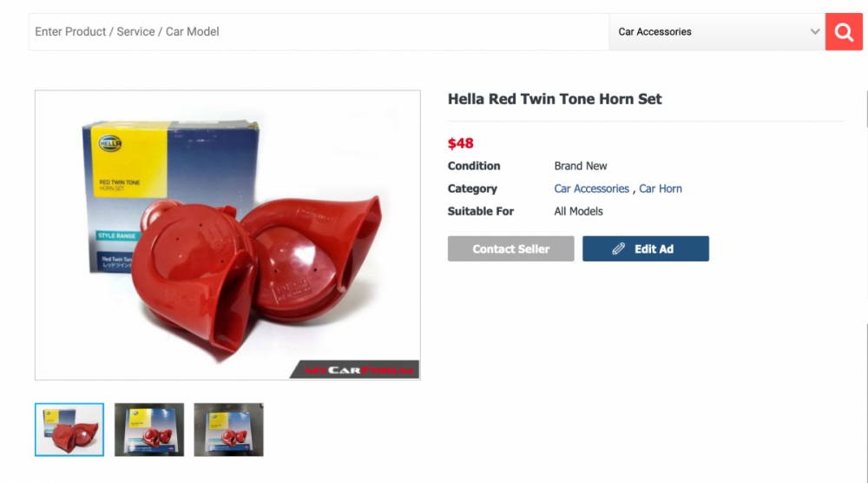Screen dimensions: 868x483
Task: Click the pencil icon on Edit Ad
Action: [x=618, y=248]
